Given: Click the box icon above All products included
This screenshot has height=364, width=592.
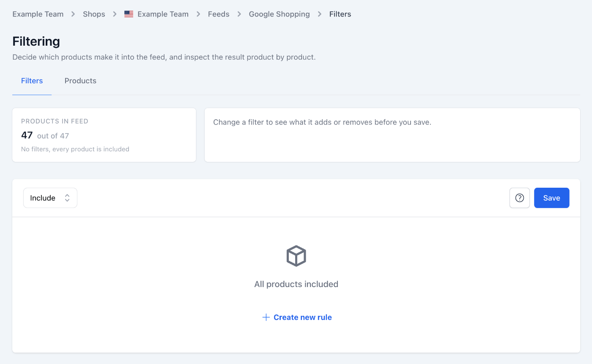Looking at the screenshot, I should 296,256.
